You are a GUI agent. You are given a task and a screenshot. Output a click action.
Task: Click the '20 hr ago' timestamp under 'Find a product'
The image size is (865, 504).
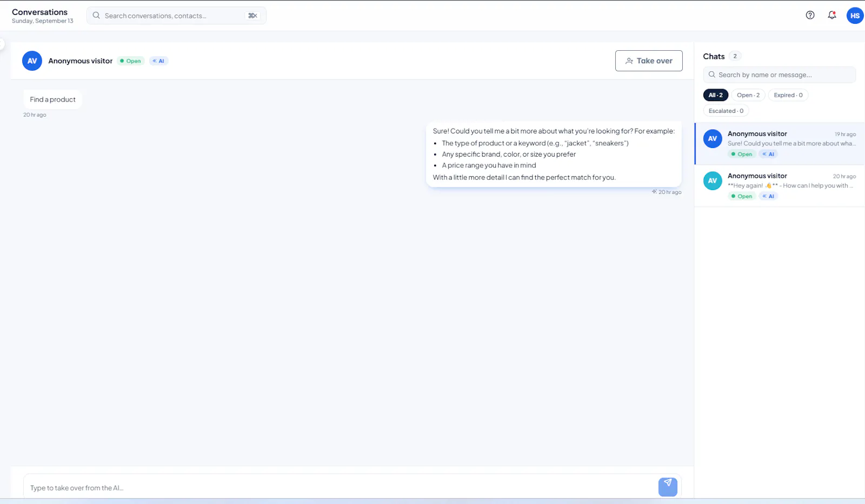tap(35, 115)
